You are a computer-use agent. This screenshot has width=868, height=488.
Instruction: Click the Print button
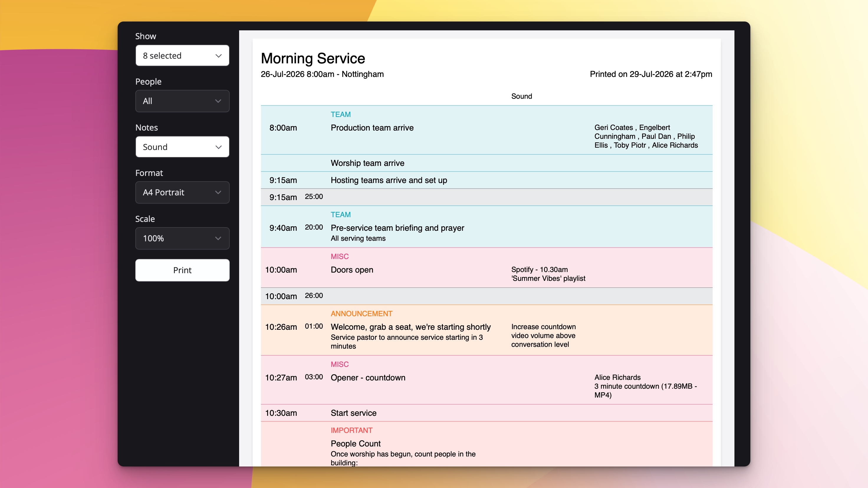[182, 270]
